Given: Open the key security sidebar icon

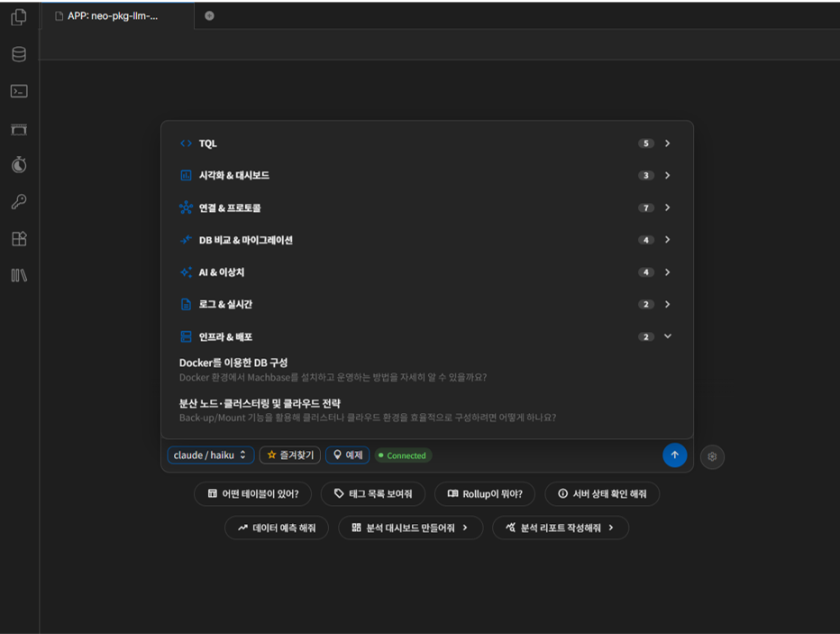Looking at the screenshot, I should point(19,201).
